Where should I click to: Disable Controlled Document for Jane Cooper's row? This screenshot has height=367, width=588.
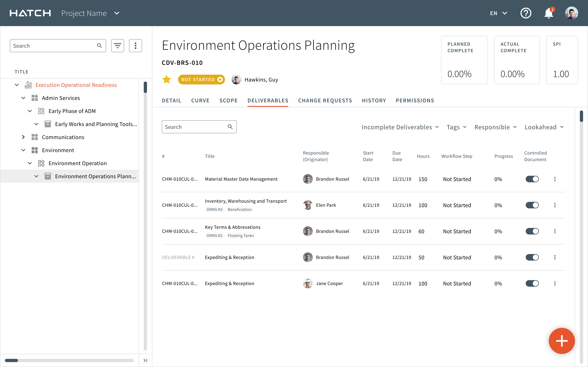pos(532,284)
